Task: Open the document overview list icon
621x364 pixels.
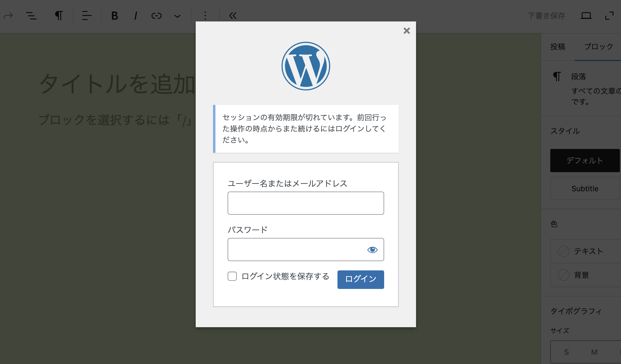Action: [31, 16]
